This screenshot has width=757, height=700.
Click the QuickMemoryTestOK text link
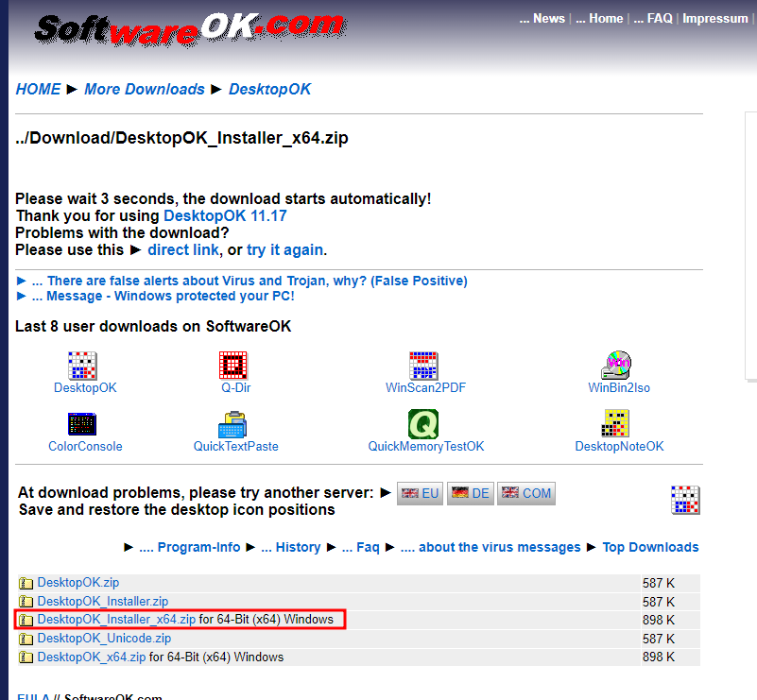click(x=426, y=446)
